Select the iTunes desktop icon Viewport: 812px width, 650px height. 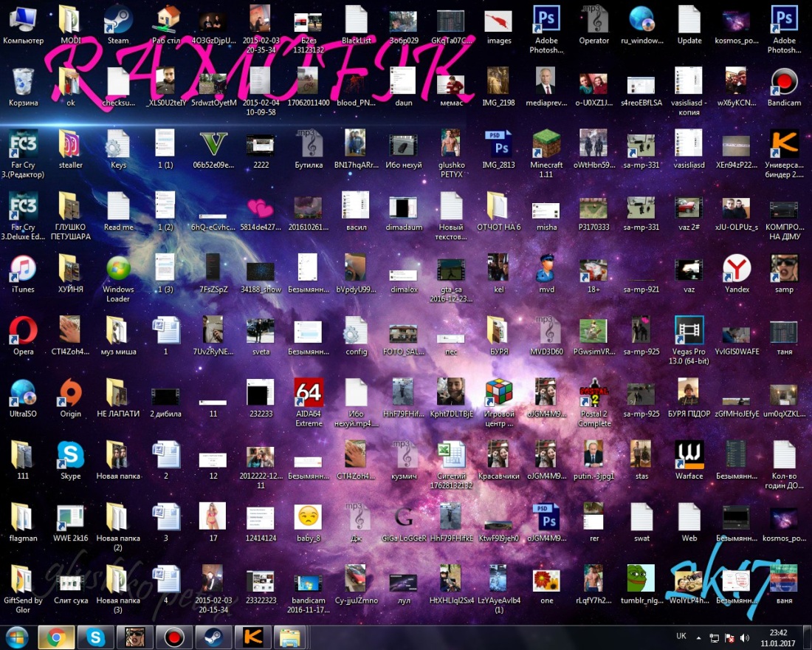click(23, 268)
